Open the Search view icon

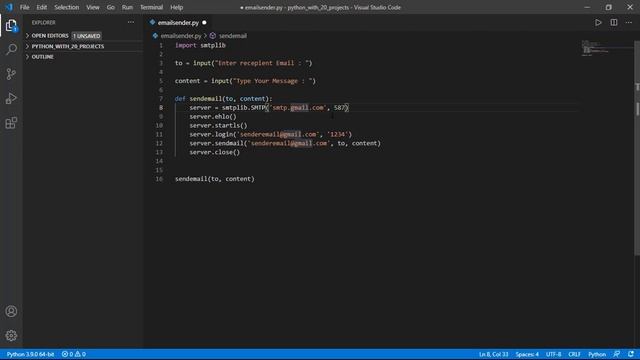[11, 49]
